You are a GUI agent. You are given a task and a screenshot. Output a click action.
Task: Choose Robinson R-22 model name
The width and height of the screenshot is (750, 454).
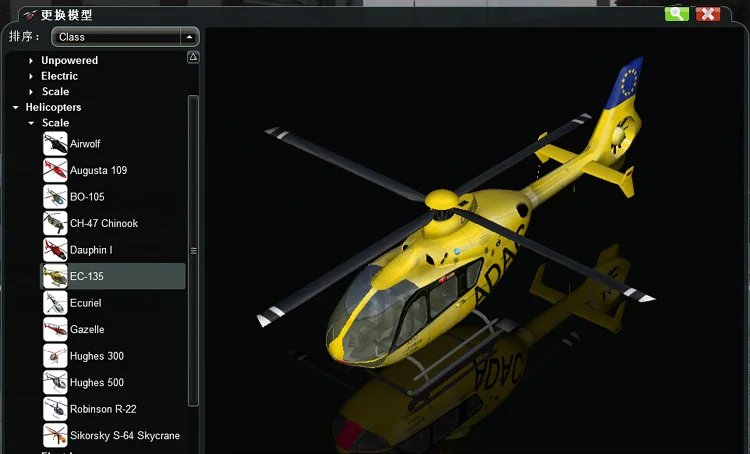pos(103,409)
